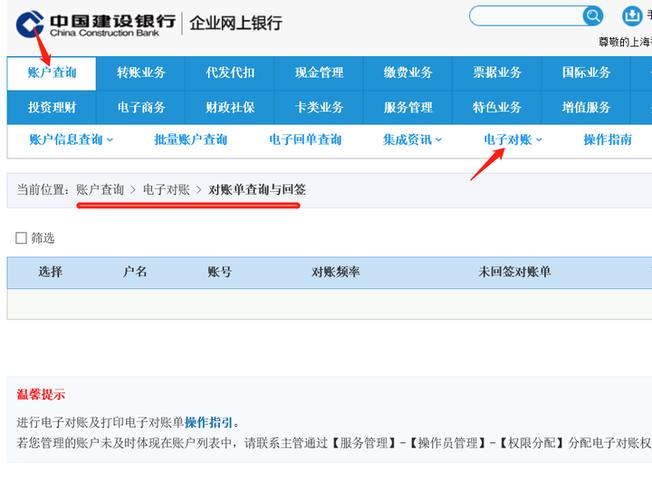Viewport: 652px width, 500px height.
Task: Open the 国际业务 tab
Action: coord(586,73)
